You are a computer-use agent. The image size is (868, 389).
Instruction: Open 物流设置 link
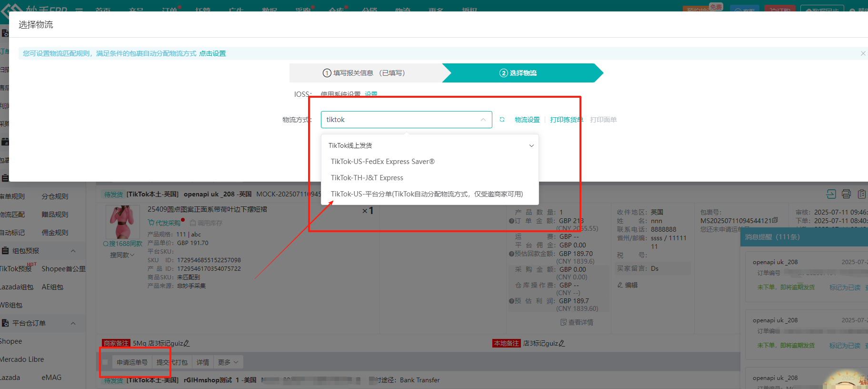(x=527, y=120)
